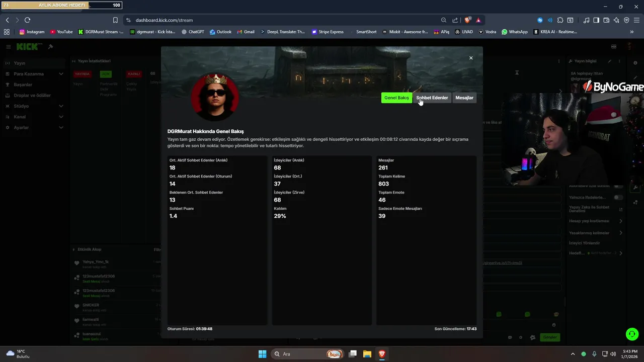Open the Brave Wallet icon
The image size is (644, 362).
click(x=606, y=20)
